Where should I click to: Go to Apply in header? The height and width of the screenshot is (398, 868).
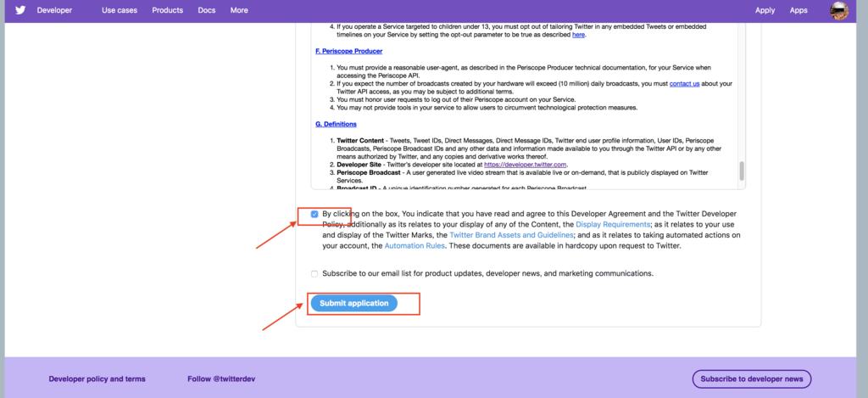pyautogui.click(x=765, y=10)
